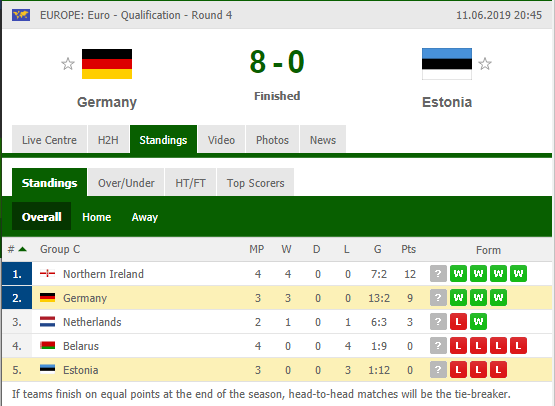Click Netherlands' green W form icon
The width and height of the screenshot is (555, 406).
point(478,322)
